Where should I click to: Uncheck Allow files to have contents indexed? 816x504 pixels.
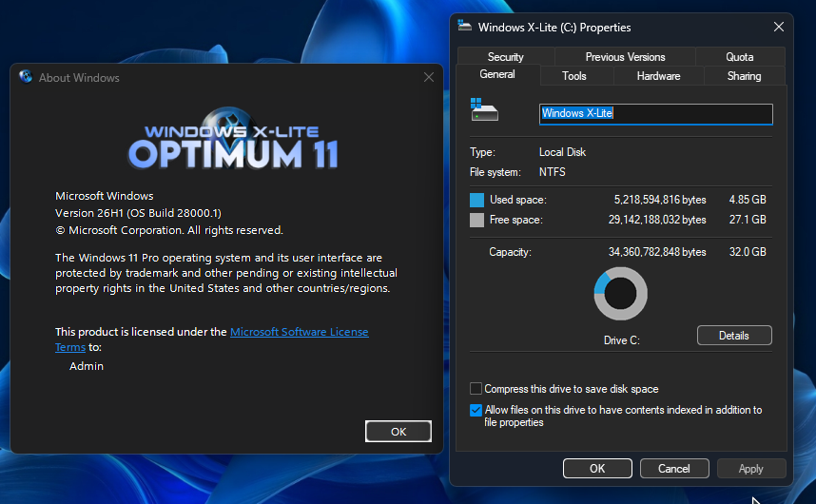tap(476, 410)
